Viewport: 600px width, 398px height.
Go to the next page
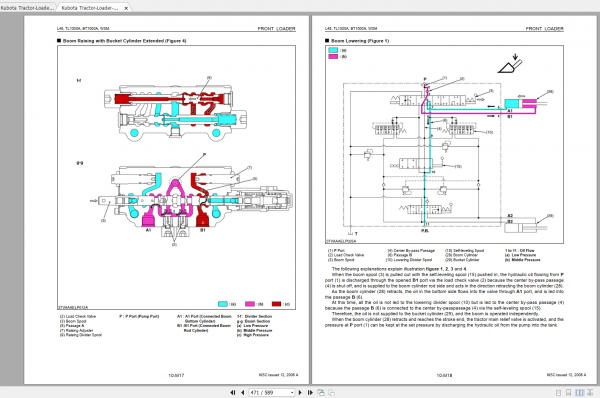click(300, 392)
